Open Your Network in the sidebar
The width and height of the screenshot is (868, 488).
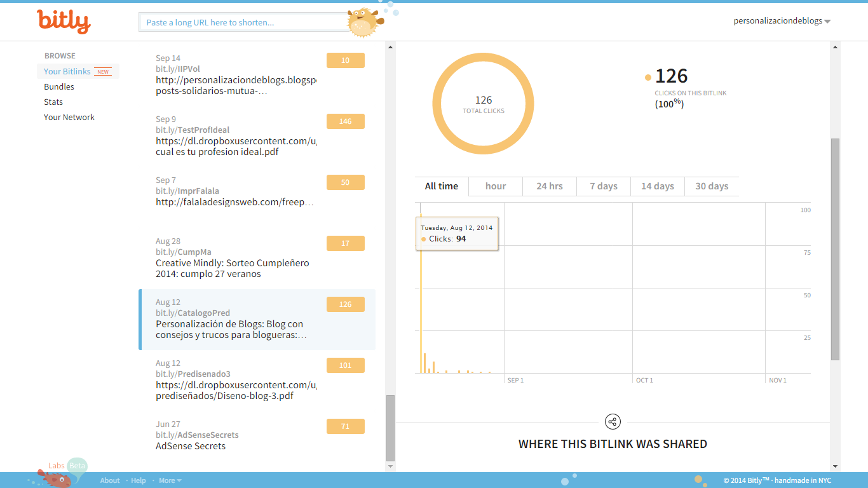[x=69, y=117]
